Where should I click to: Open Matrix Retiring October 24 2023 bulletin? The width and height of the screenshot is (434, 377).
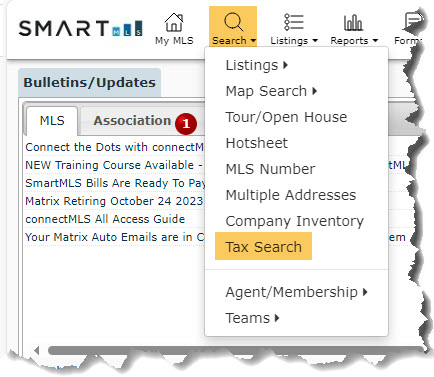tap(114, 201)
